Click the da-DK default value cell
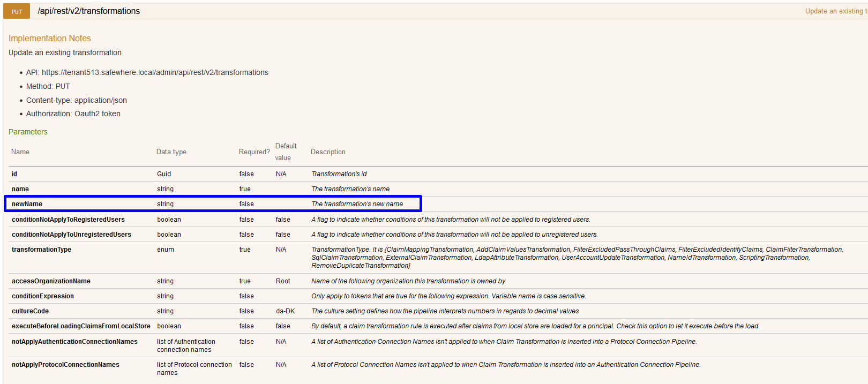This screenshot has height=384, width=868. [285, 311]
